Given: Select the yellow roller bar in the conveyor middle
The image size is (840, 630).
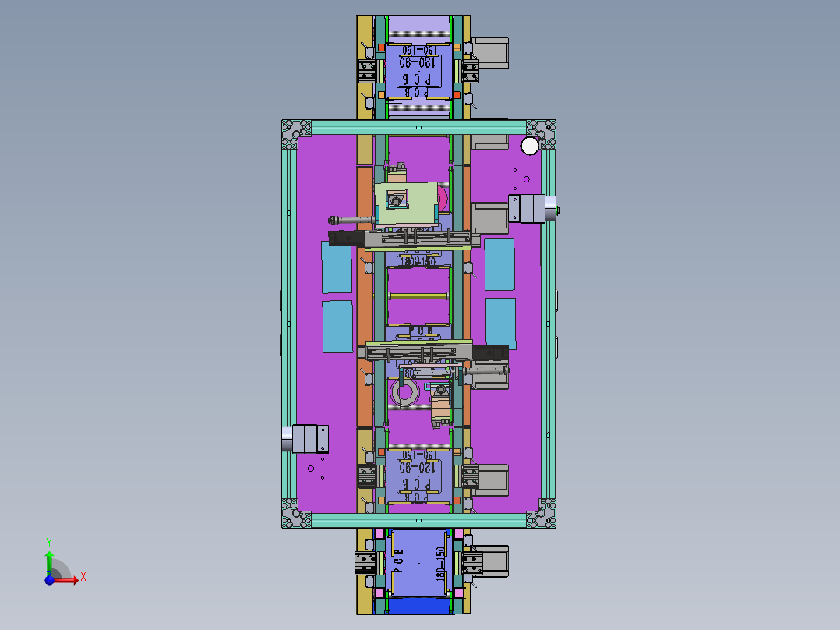Looking at the screenshot, I should 418,296.
